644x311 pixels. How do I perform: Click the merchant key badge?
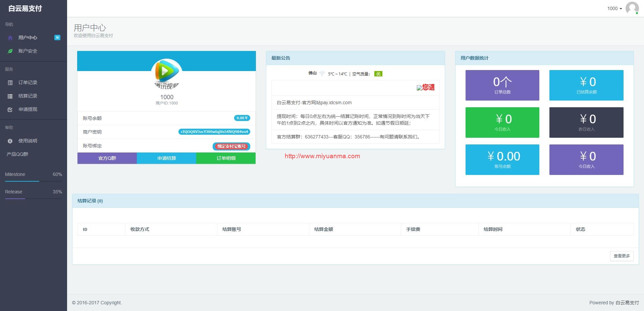coord(214,132)
